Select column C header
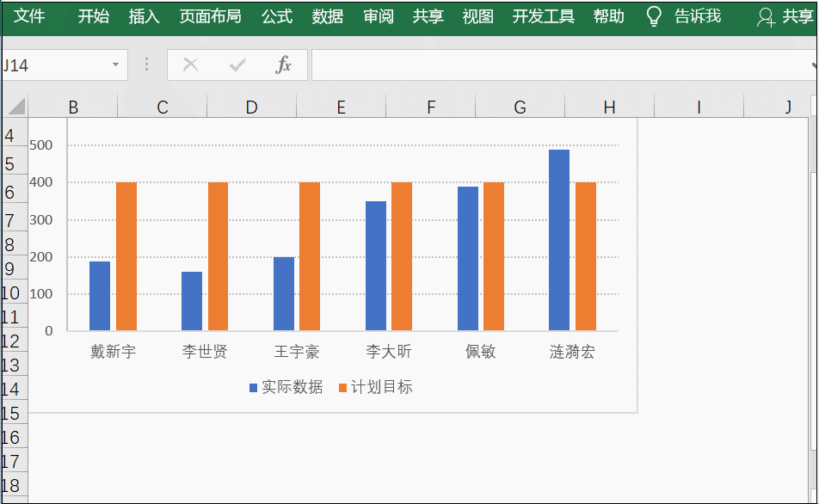 [x=163, y=107]
